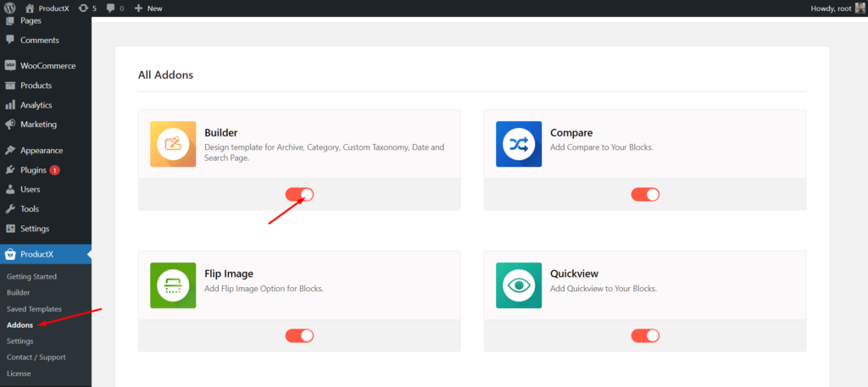The width and height of the screenshot is (868, 387).
Task: Visit the ProductX site name link
Action: click(x=53, y=8)
